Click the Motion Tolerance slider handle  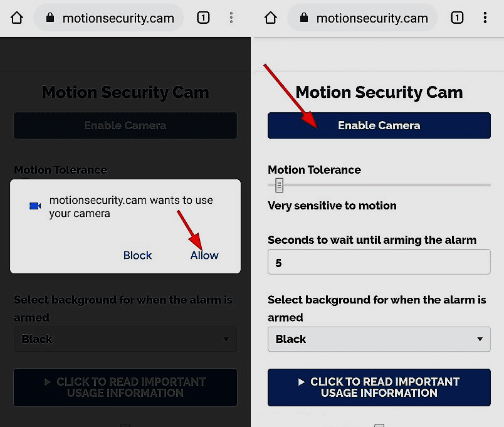tap(280, 185)
